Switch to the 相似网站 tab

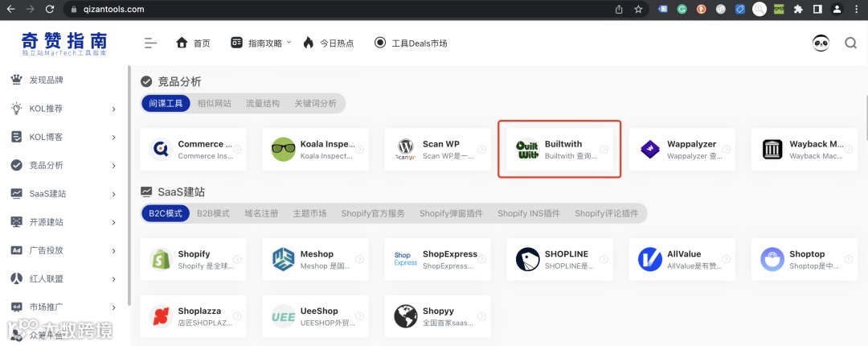[215, 103]
